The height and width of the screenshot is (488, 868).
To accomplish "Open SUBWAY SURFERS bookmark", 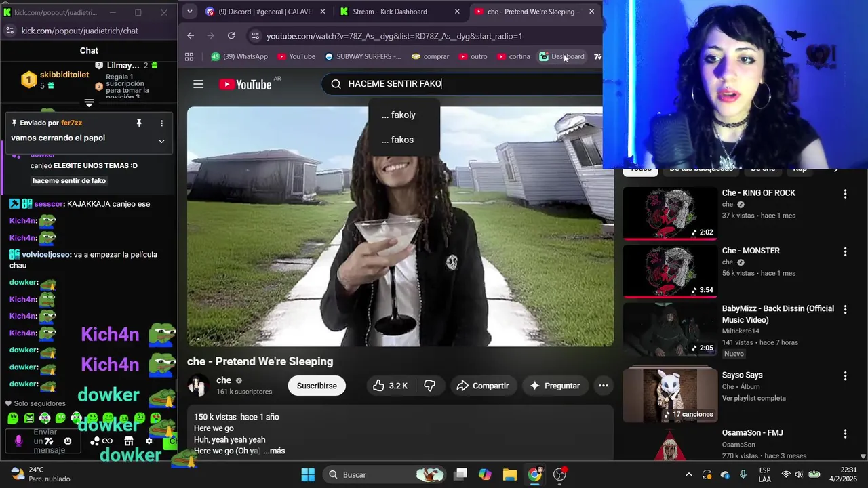I will point(363,56).
